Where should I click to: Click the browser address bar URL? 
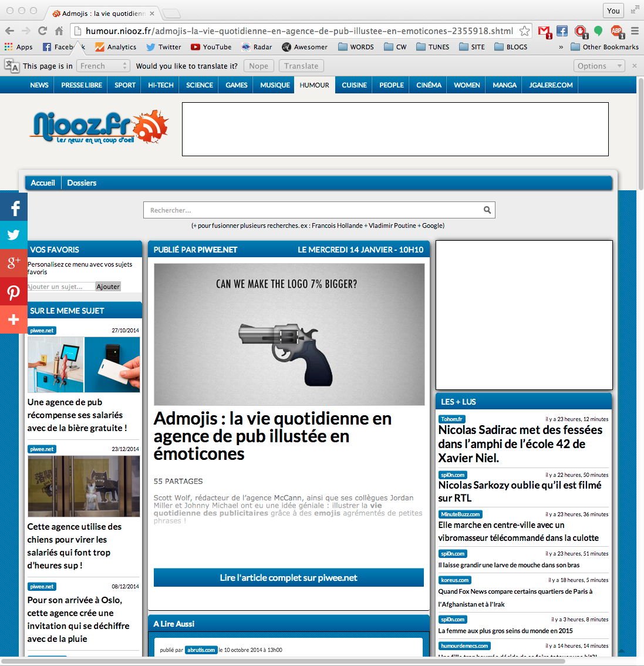coord(299,31)
